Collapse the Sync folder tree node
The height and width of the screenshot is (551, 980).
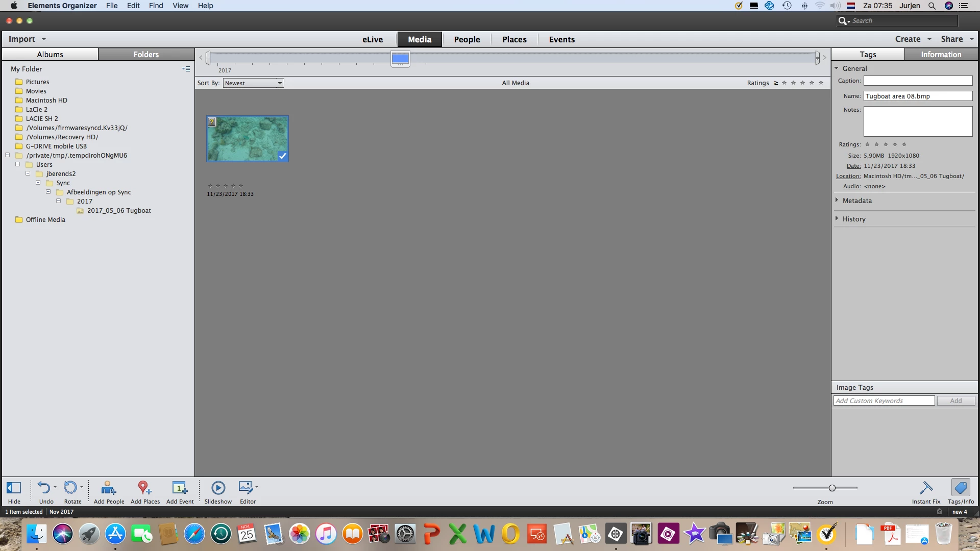38,183
